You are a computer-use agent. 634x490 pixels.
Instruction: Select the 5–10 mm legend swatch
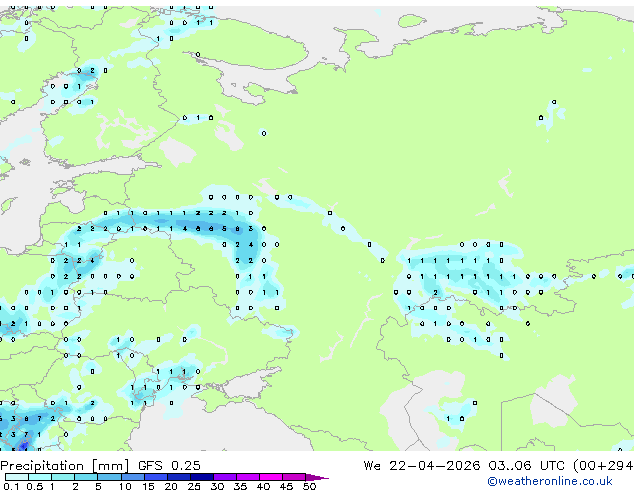tap(109, 477)
